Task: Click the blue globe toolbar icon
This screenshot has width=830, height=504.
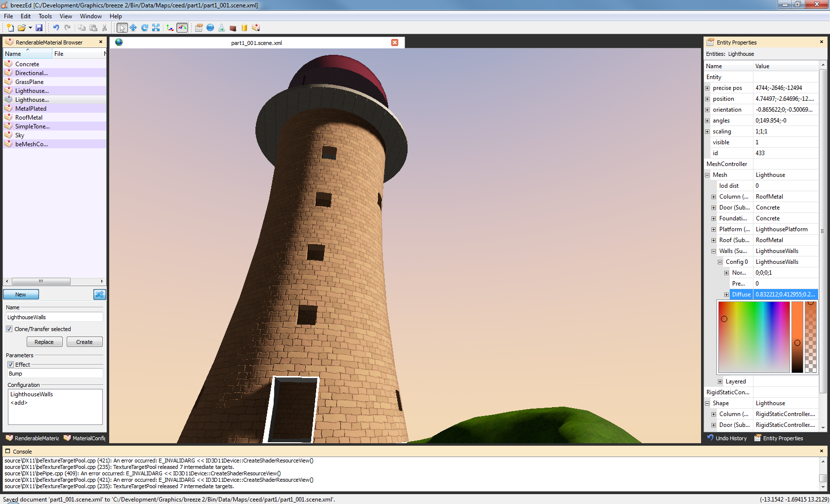Action: 210,28
